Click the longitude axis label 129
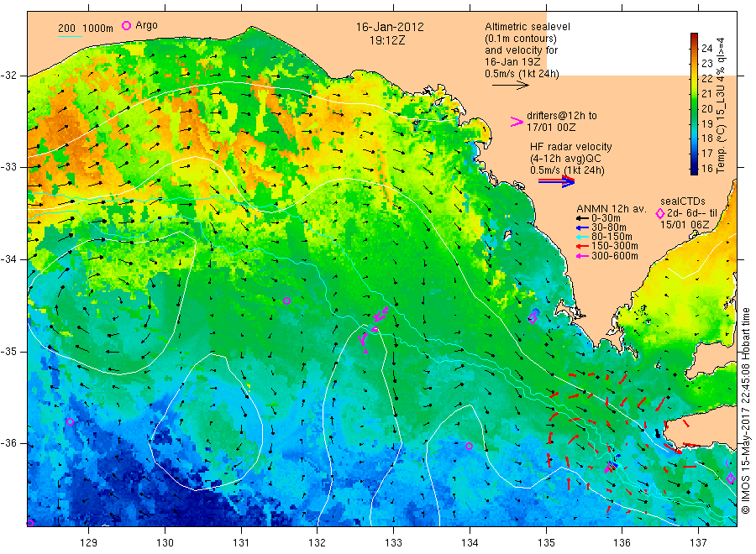 89,543
